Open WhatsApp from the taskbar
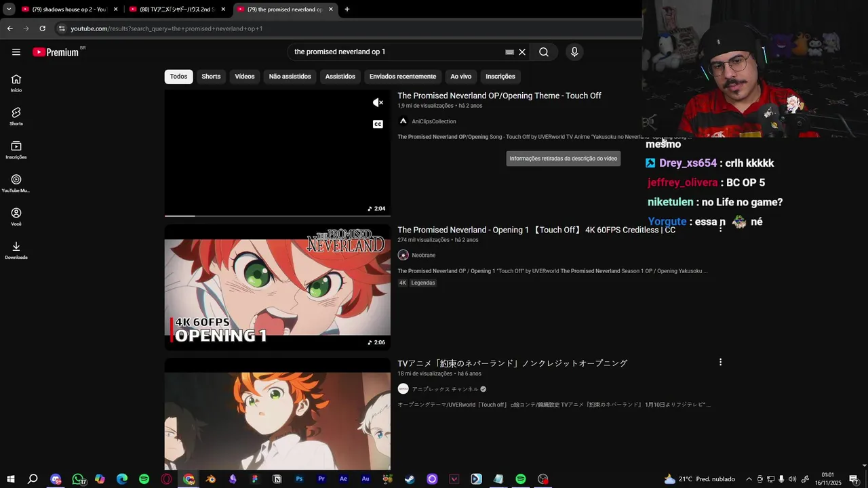The image size is (868, 488). [78, 479]
